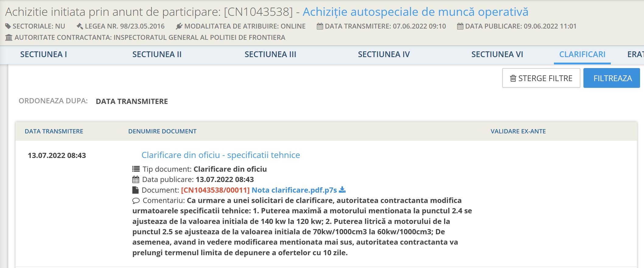Click the trash icon in Sterge Filtre
644x268 pixels.
513,78
